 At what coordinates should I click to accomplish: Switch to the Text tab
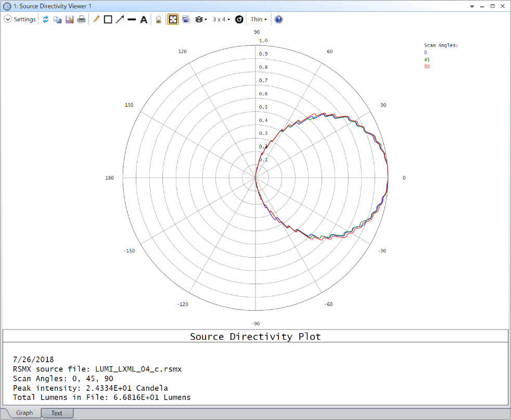(x=57, y=413)
